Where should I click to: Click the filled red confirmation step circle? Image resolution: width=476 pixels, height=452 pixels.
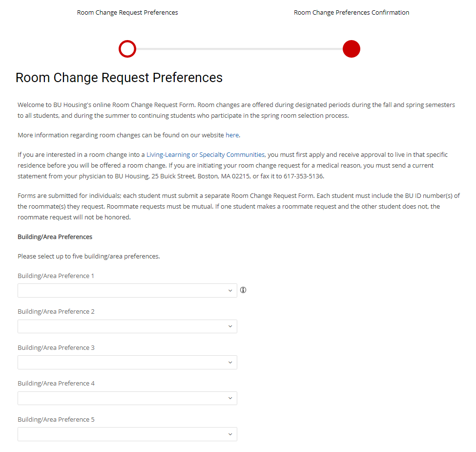[352, 49]
